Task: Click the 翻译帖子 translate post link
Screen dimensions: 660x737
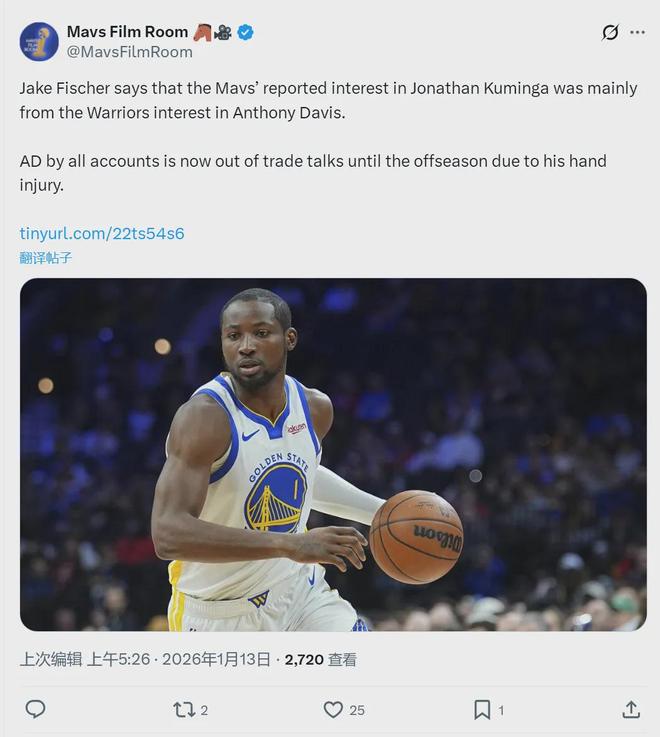Action: tap(46, 257)
